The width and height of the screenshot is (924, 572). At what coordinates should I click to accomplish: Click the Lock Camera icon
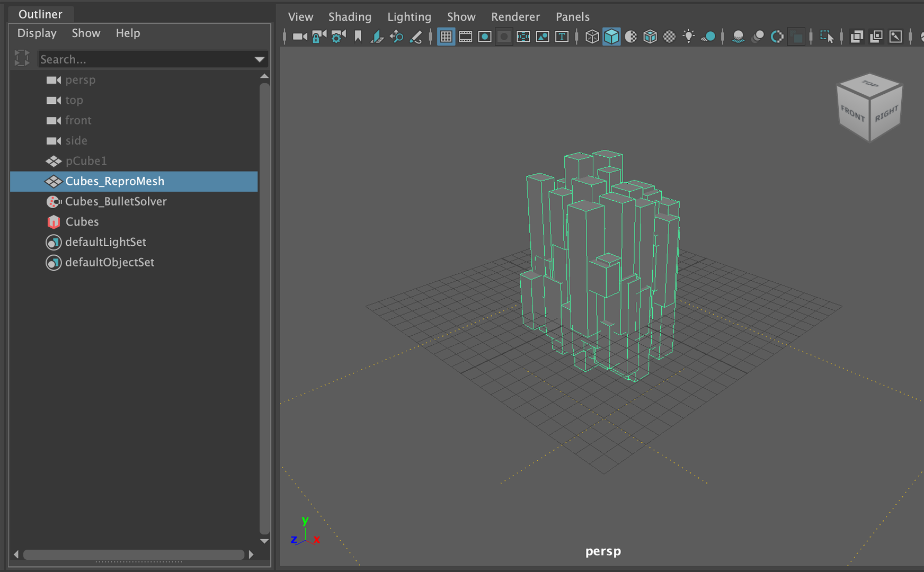pos(319,37)
